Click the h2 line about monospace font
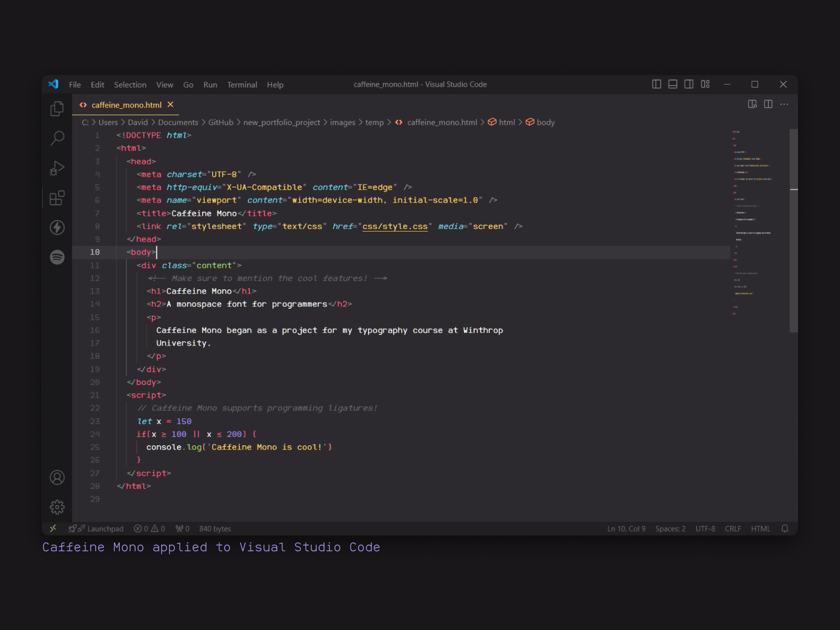The image size is (840, 630). click(x=249, y=304)
